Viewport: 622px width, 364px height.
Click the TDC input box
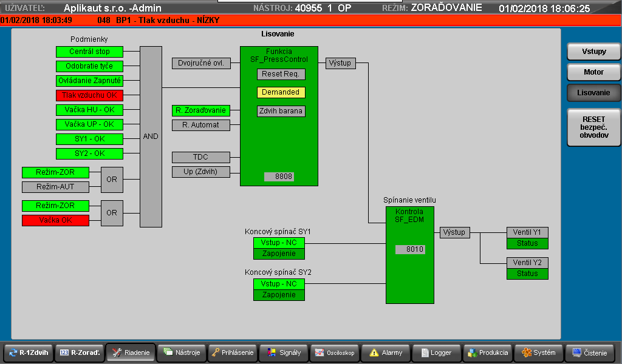[x=200, y=157]
